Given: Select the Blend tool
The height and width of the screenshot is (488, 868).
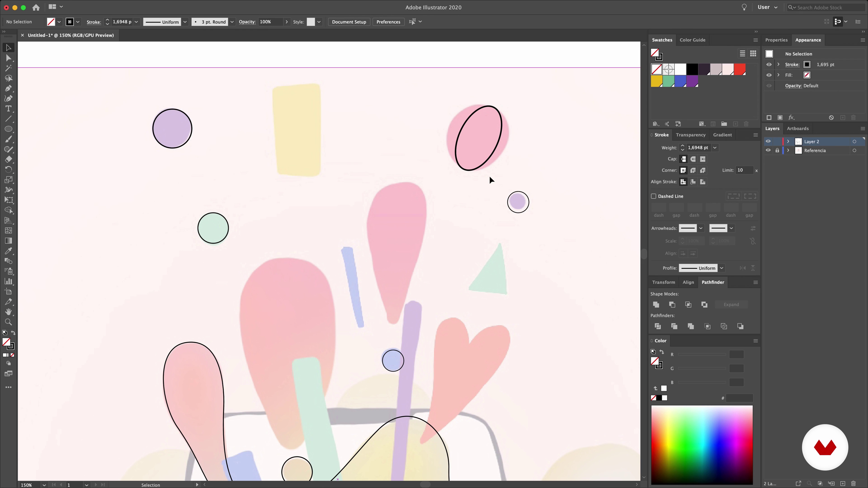Looking at the screenshot, I should tap(8, 261).
